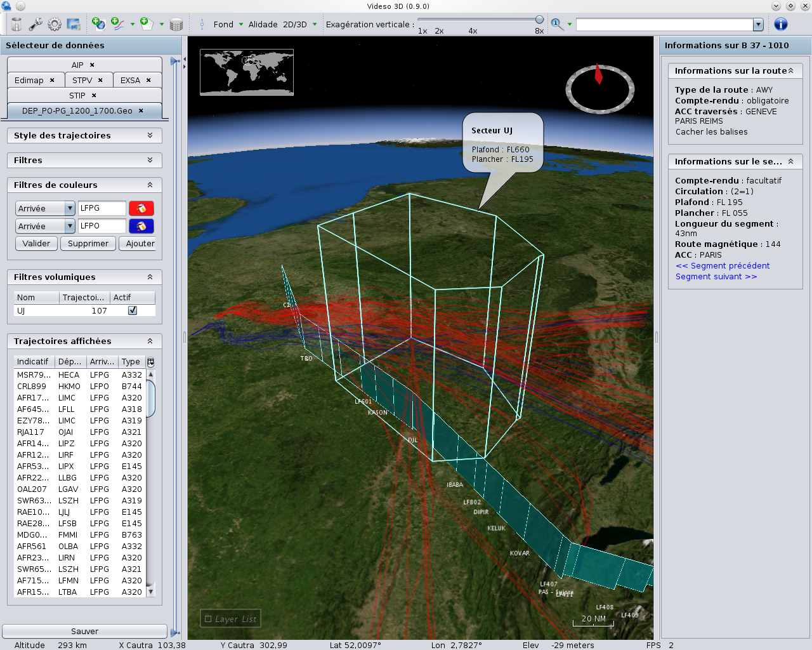Click the blue vertical alidade marker icon
Screen dimensions: 812x650
202,24
